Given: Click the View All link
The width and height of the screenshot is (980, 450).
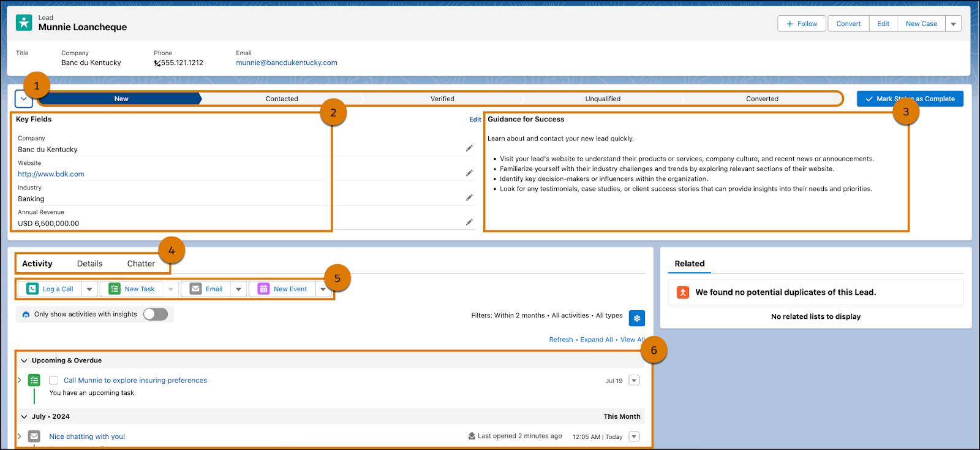Looking at the screenshot, I should click(632, 340).
